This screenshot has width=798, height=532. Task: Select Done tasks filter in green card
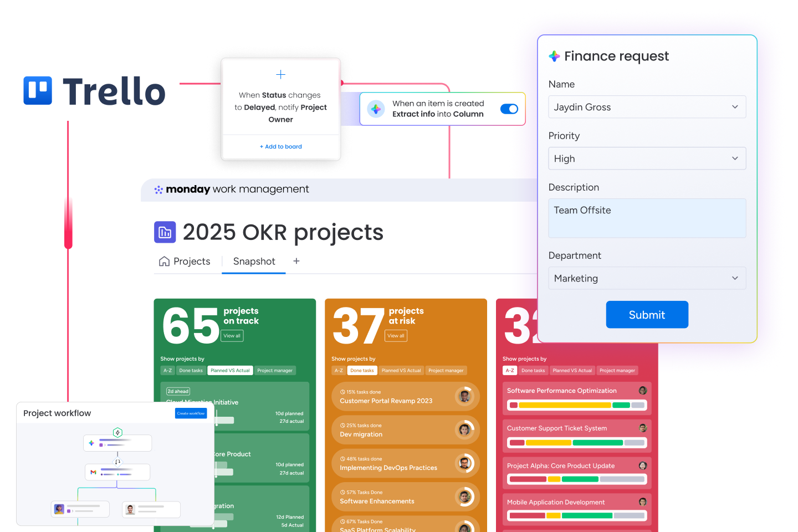pyautogui.click(x=191, y=371)
